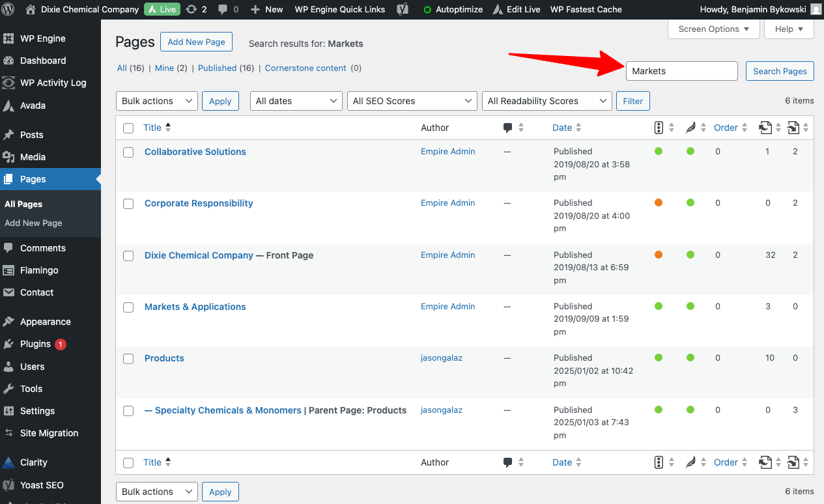
Task: Click the Yoast icon in top admin bar
Action: click(403, 9)
